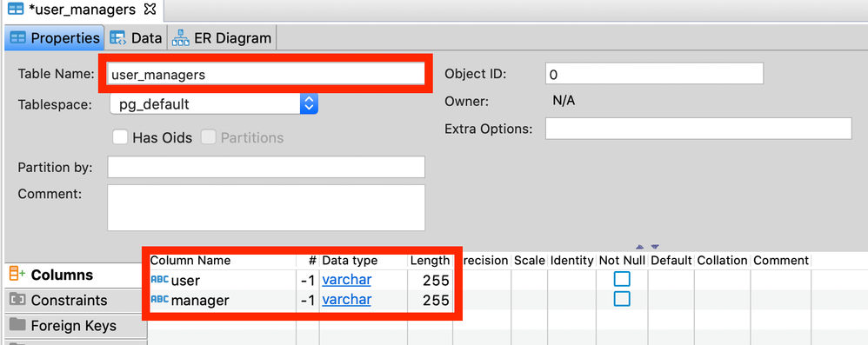Click the varchar link for user column
This screenshot has width=868, height=345.
[x=346, y=280]
